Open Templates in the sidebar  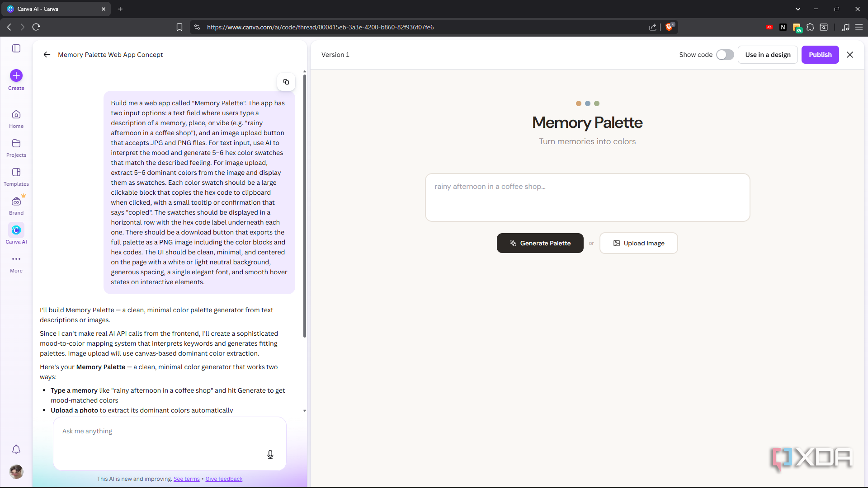16,177
